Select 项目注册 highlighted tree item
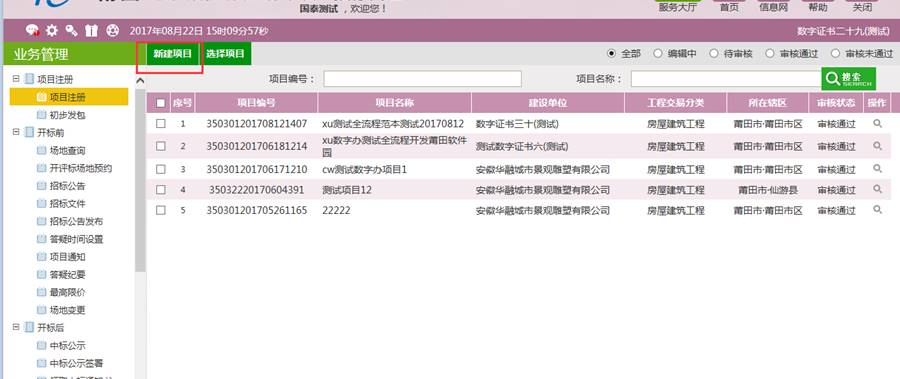The width and height of the screenshot is (900, 379). click(69, 97)
